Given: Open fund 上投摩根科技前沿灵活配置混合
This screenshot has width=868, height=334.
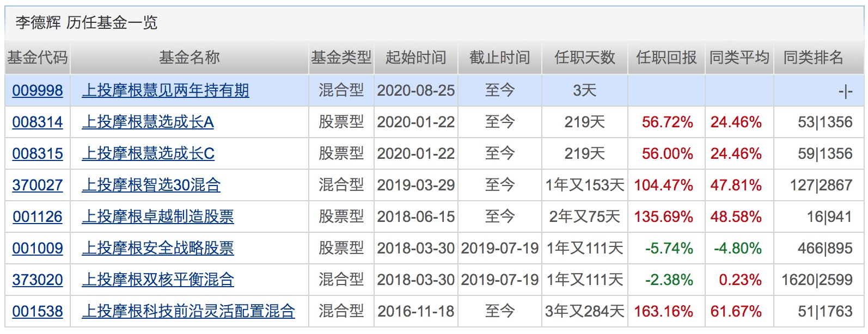Looking at the screenshot, I should (x=188, y=311).
